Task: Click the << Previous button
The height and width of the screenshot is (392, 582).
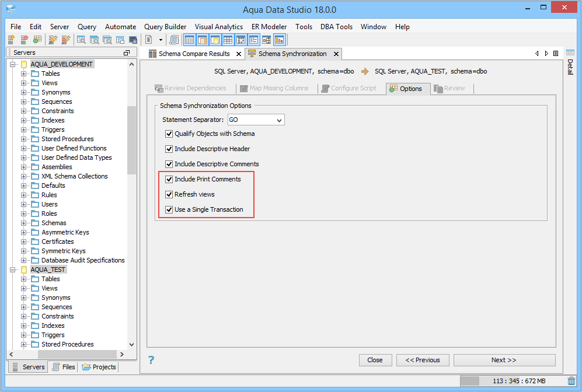Action: (423, 360)
